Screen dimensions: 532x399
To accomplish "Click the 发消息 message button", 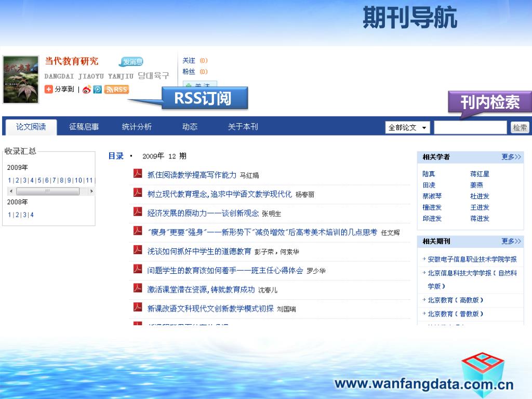I will click(131, 62).
